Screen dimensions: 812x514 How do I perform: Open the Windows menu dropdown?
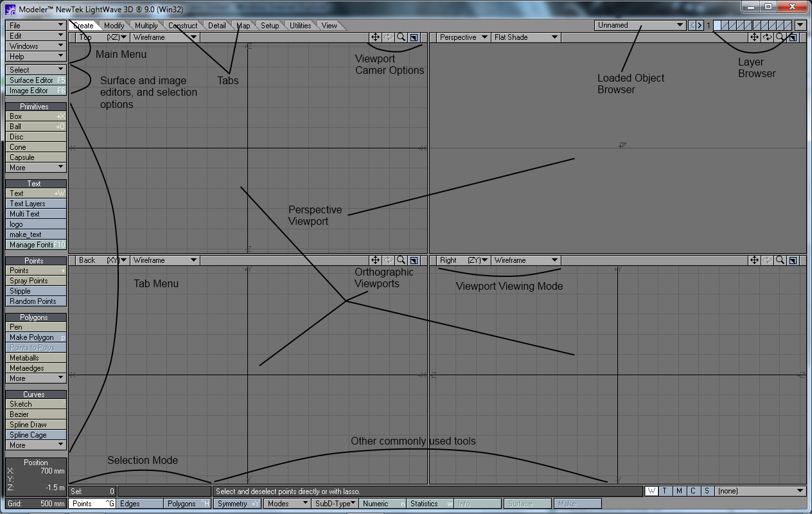click(x=36, y=46)
